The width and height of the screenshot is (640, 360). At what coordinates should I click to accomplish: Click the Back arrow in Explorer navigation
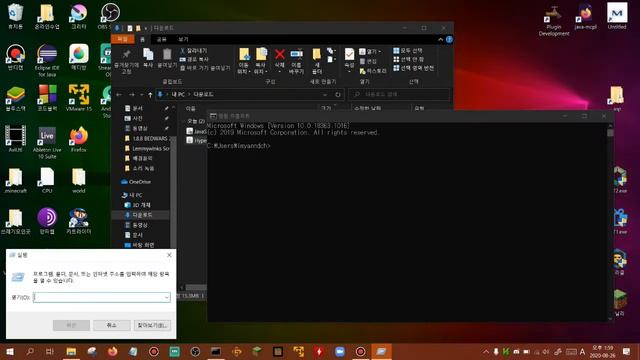pos(119,95)
